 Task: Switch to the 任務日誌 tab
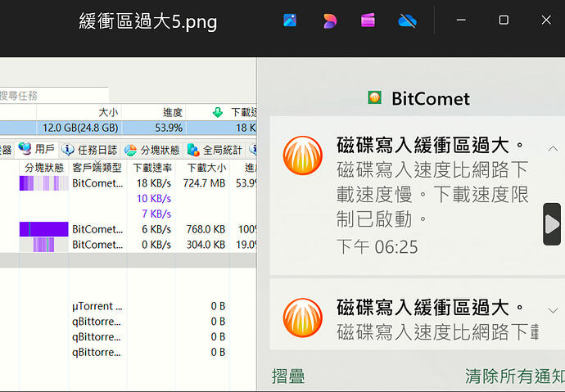[89, 150]
